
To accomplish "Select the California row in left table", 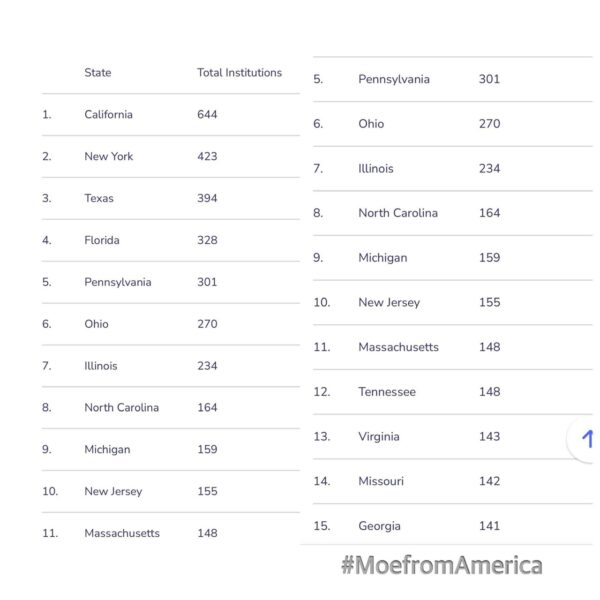I will [171, 114].
